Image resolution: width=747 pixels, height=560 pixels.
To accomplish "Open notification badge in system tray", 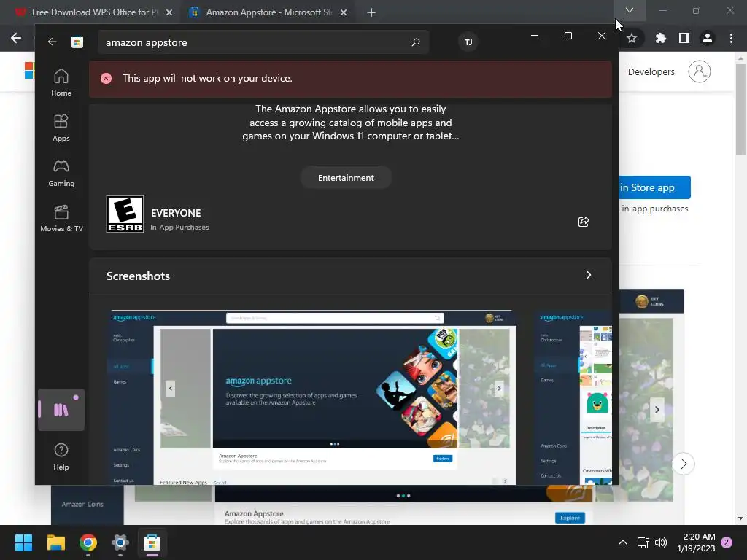I will point(727,542).
